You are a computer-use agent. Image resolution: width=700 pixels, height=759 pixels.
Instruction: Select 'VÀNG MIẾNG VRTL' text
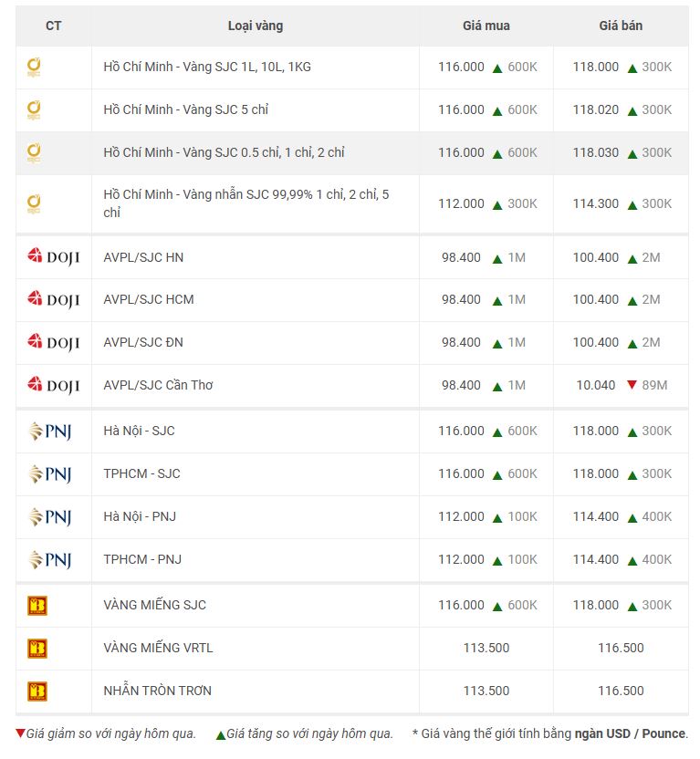click(158, 648)
